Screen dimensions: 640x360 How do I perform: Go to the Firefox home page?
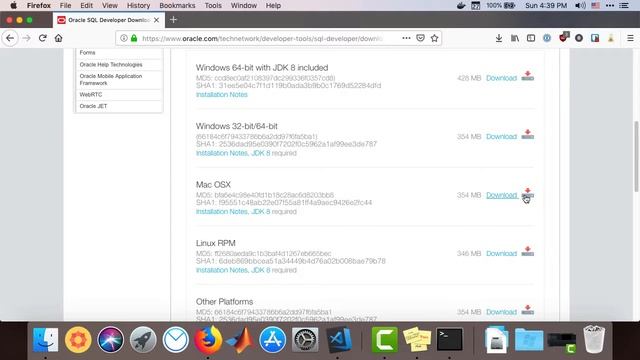tap(58, 38)
